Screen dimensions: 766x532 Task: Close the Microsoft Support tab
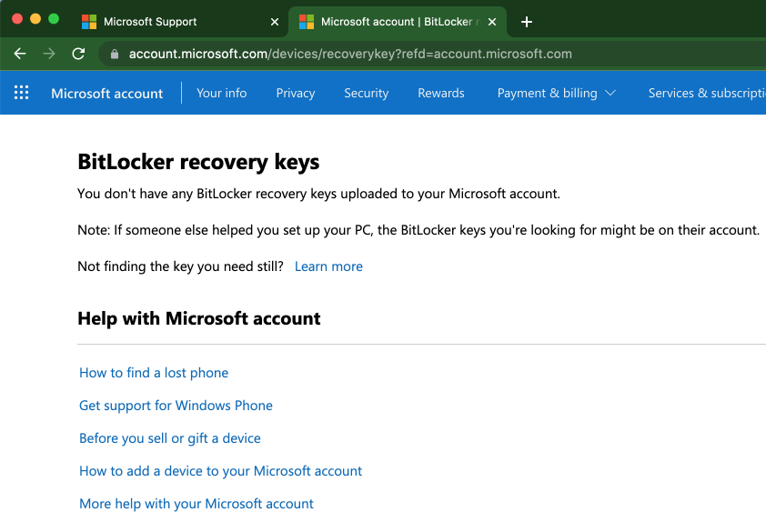point(275,21)
